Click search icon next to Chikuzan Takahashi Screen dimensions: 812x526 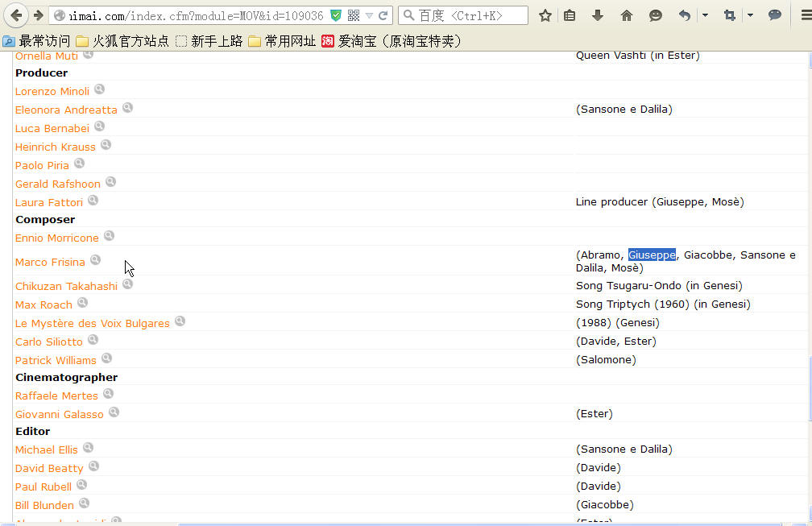[127, 284]
